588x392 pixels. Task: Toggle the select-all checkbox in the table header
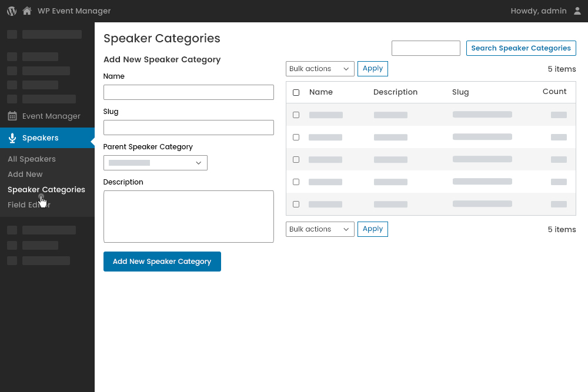click(x=296, y=92)
